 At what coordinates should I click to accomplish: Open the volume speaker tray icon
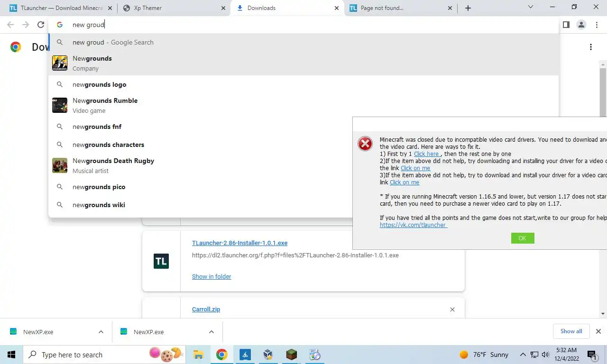pyautogui.click(x=545, y=355)
